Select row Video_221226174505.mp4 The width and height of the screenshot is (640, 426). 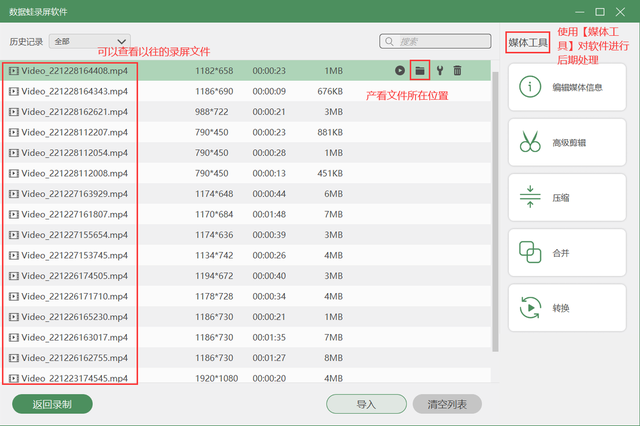pyautogui.click(x=246, y=276)
